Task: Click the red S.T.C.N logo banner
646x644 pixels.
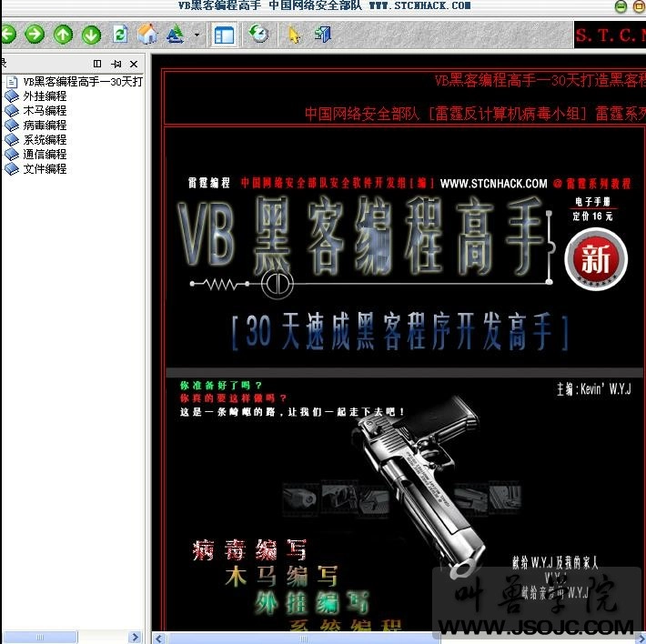Action: (610, 35)
